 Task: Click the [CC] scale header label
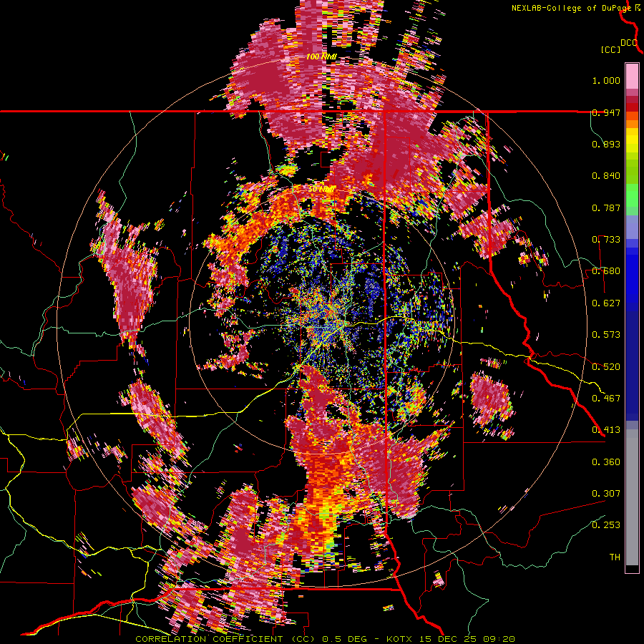(x=611, y=49)
